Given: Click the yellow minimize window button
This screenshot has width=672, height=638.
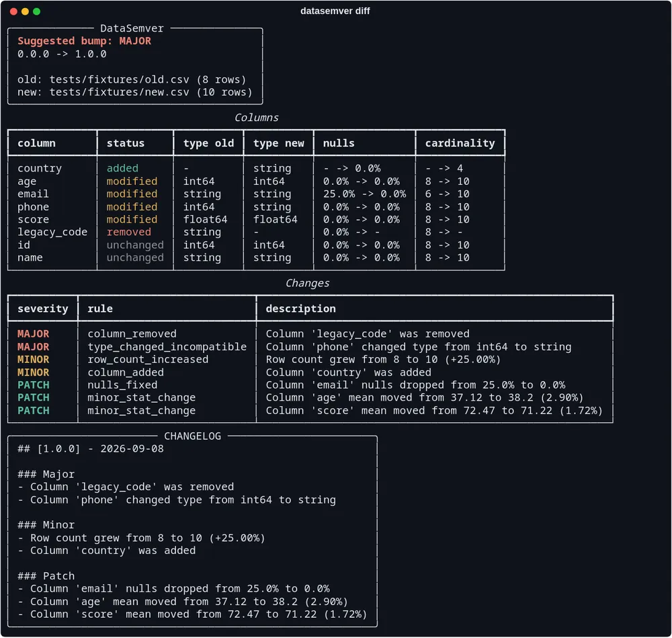Looking at the screenshot, I should (x=25, y=11).
